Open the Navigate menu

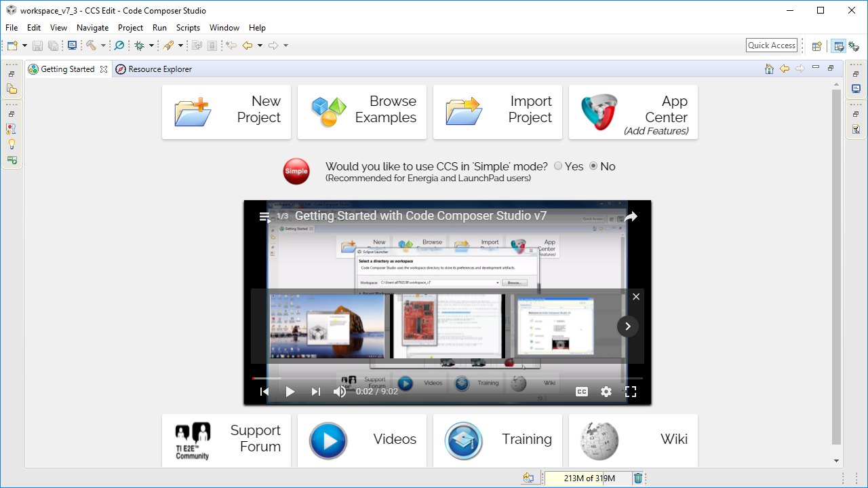93,28
